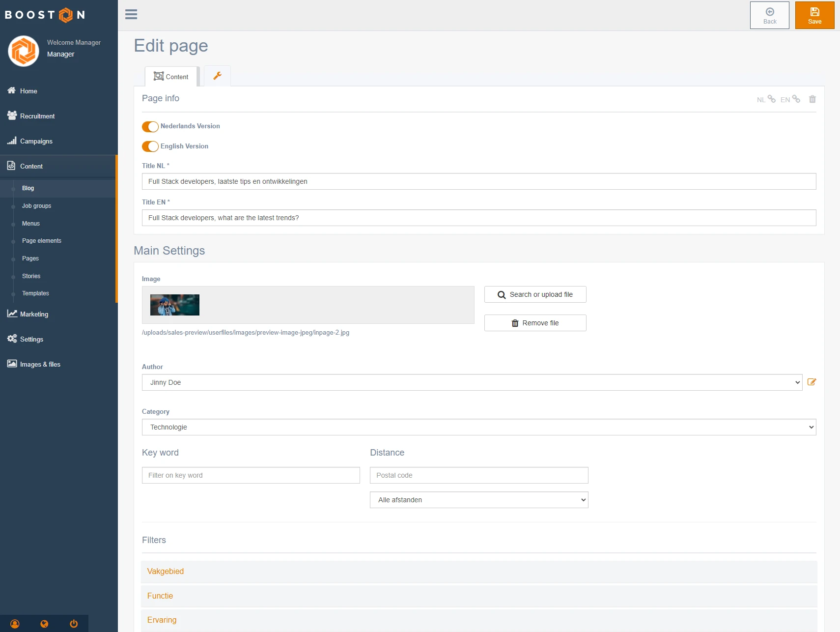The width and height of the screenshot is (840, 632).
Task: Open the Author dropdown
Action: pos(472,382)
